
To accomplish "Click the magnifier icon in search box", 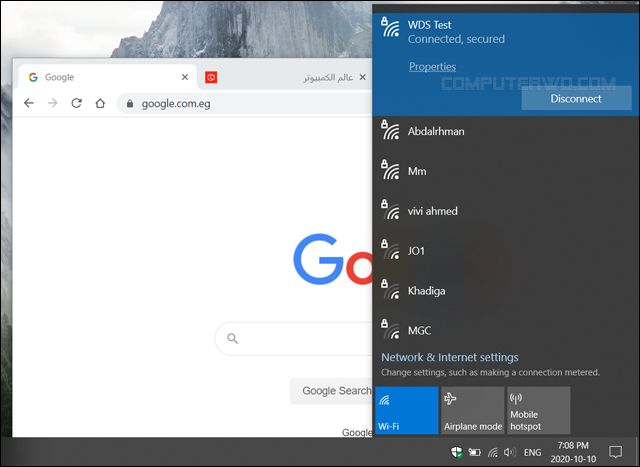I will pos(232,338).
